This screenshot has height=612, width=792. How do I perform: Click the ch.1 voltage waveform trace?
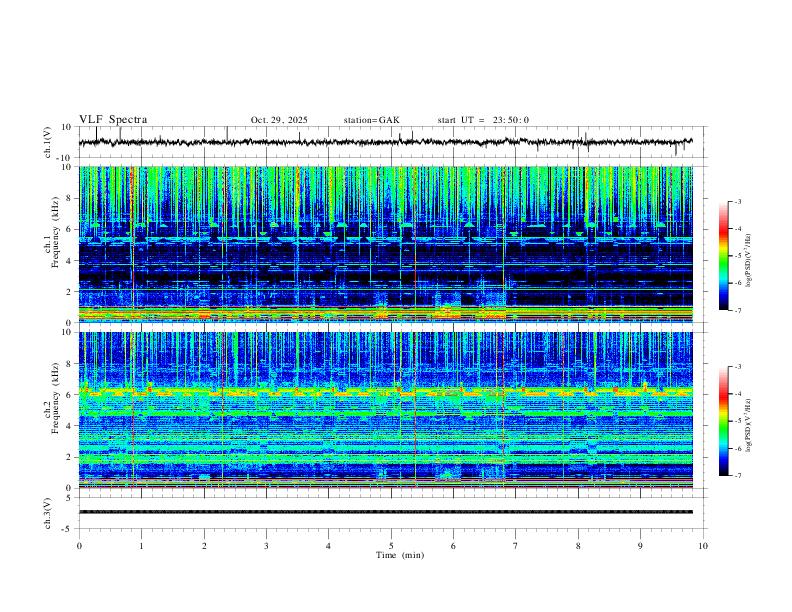tap(386, 142)
